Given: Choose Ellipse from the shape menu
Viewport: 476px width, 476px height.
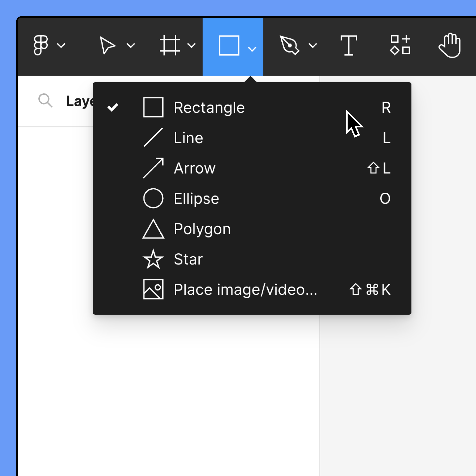Looking at the screenshot, I should point(196,198).
